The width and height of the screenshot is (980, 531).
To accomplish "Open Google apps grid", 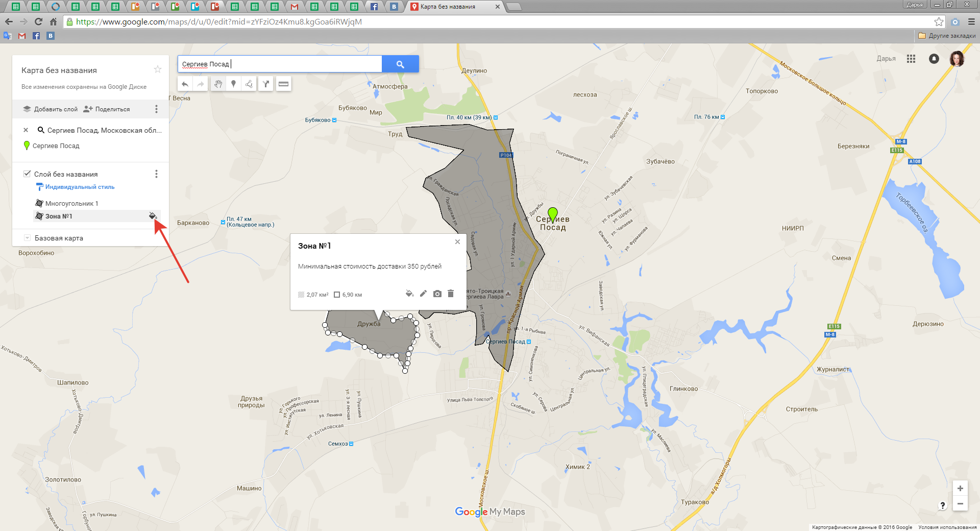I will 911,59.
